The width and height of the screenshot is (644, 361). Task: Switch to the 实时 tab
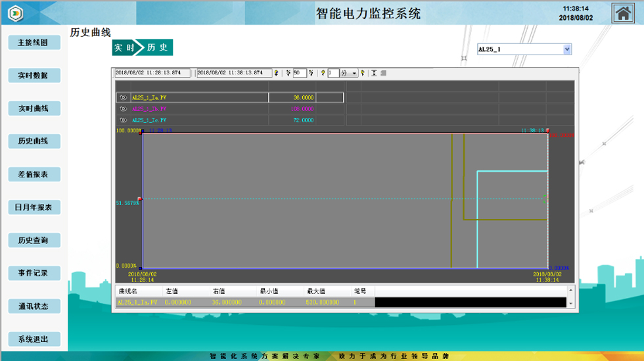124,47
